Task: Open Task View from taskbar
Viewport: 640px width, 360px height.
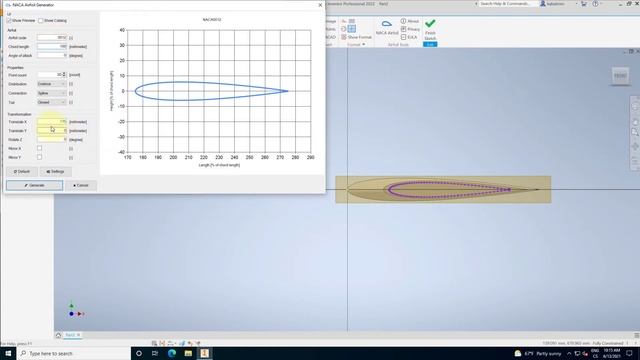Action: [155, 353]
